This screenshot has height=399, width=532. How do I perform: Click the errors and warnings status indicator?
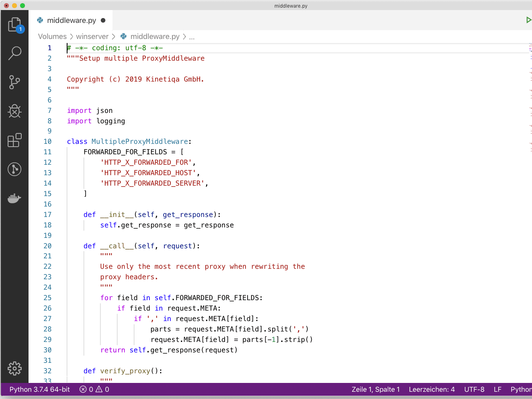(94, 389)
